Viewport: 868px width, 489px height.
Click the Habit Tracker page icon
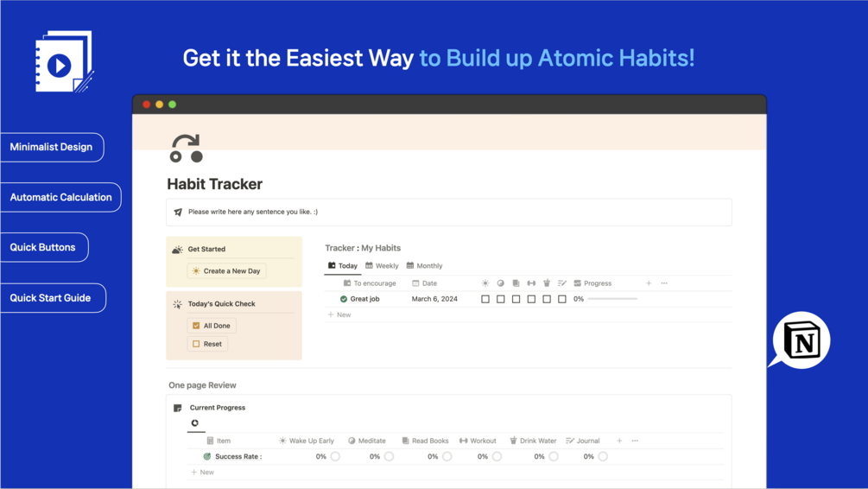(186, 149)
